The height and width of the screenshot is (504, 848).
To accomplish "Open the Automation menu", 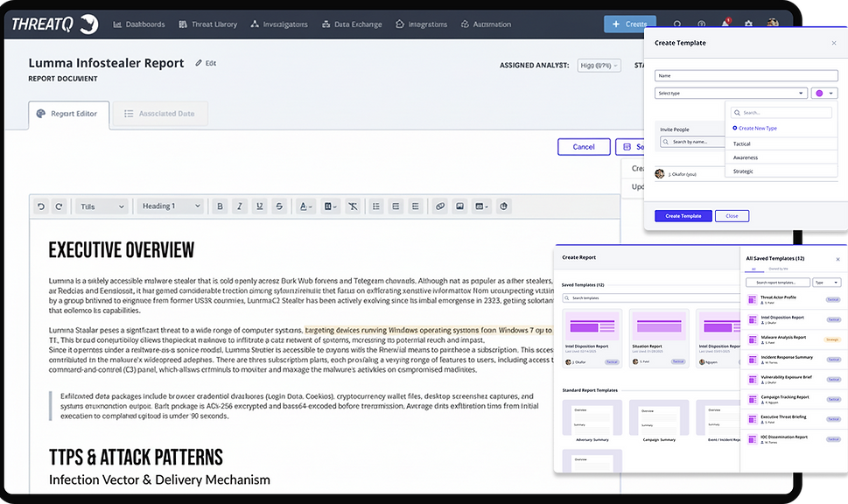I will click(486, 24).
